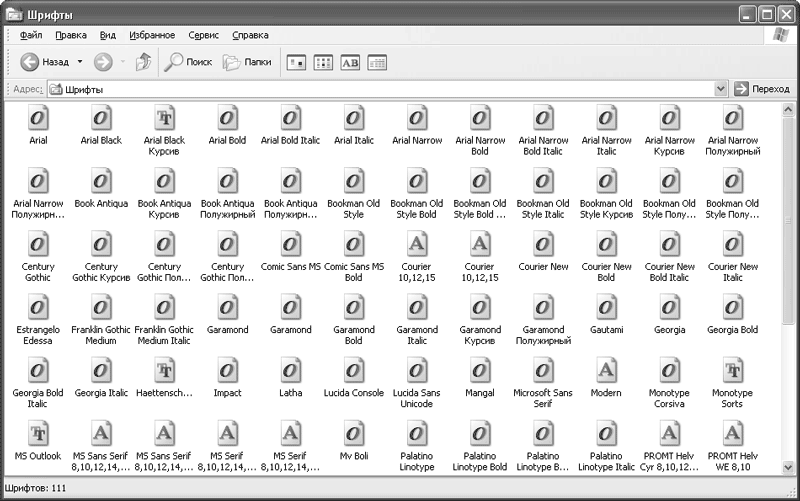Screen dimensions: 800x501
Task: Open the Файл menu
Action: [31, 35]
